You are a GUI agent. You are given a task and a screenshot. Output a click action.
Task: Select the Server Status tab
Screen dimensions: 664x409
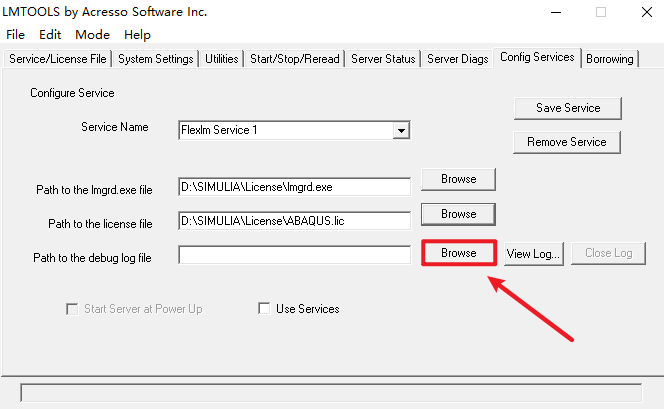click(383, 59)
